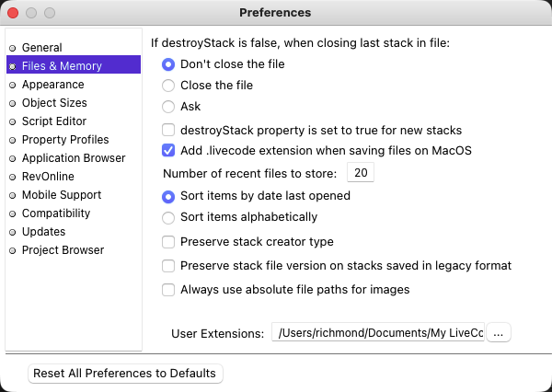Go to Property Profiles section
Image resolution: width=552 pixels, height=392 pixels.
tap(64, 139)
